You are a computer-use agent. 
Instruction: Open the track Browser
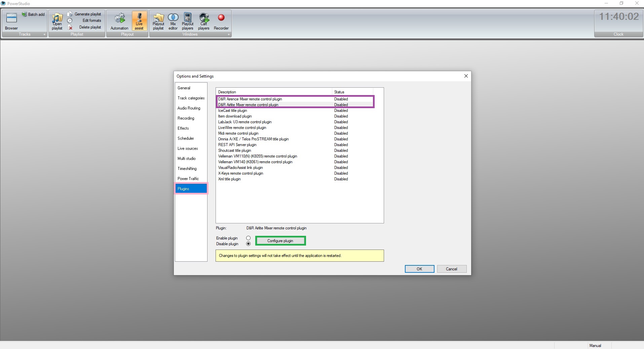(x=11, y=21)
